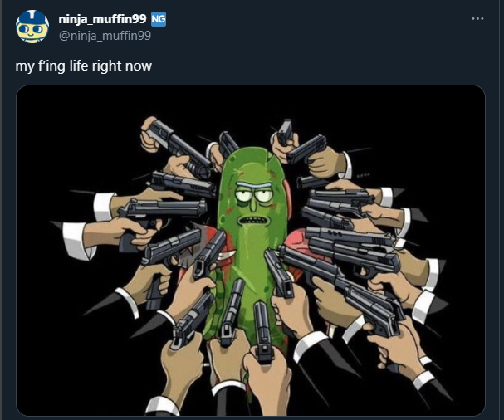
Task: Click the bottom center pistol aimed upward
Action: point(263,331)
